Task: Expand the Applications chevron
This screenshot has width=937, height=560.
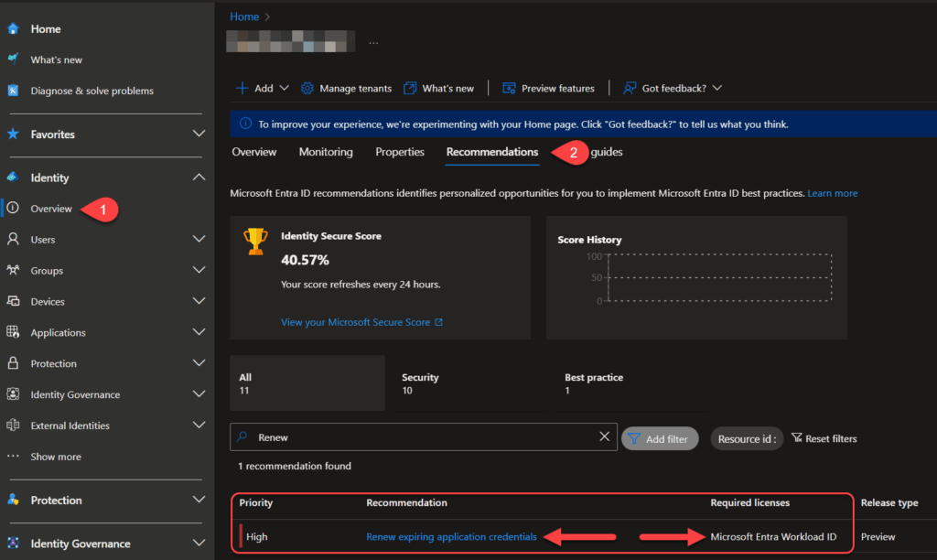Action: point(199,332)
